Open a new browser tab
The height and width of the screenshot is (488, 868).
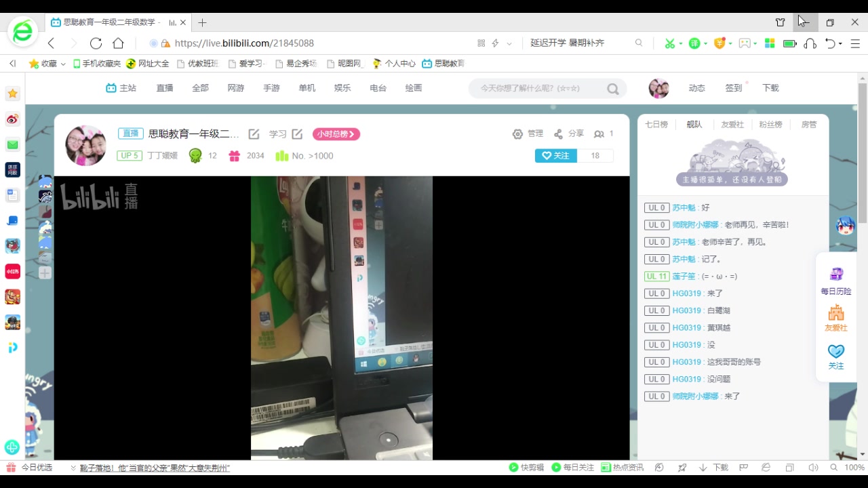click(x=202, y=22)
